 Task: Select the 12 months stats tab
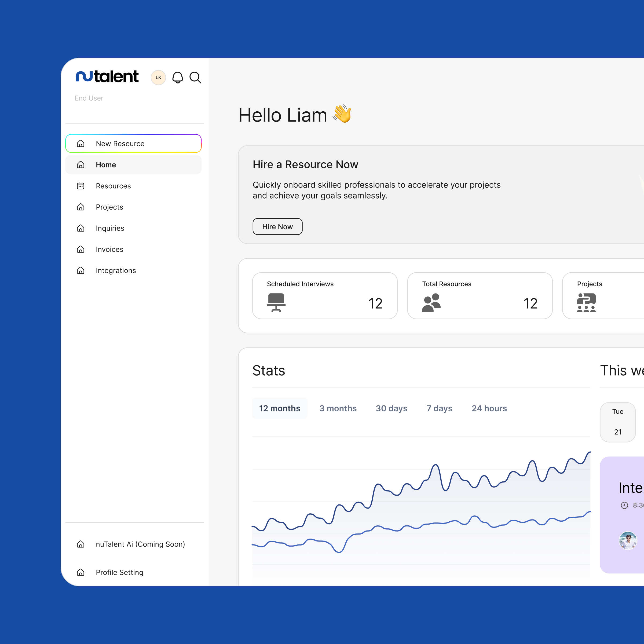pyautogui.click(x=280, y=408)
